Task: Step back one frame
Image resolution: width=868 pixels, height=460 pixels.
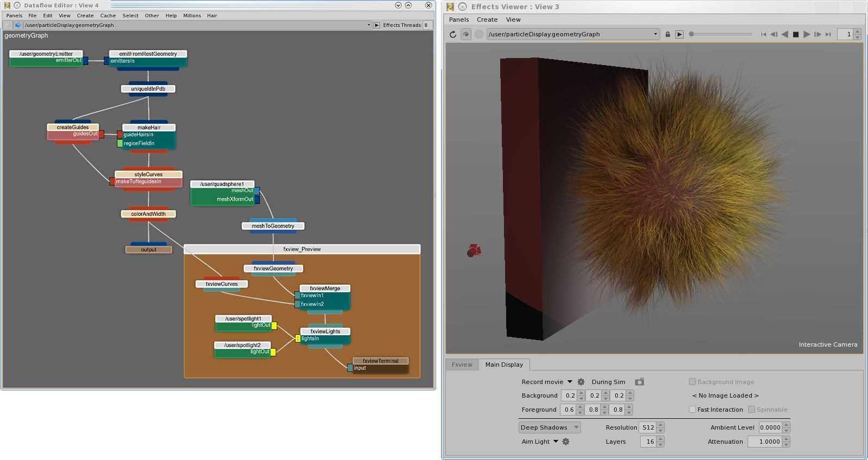Action: tap(774, 34)
